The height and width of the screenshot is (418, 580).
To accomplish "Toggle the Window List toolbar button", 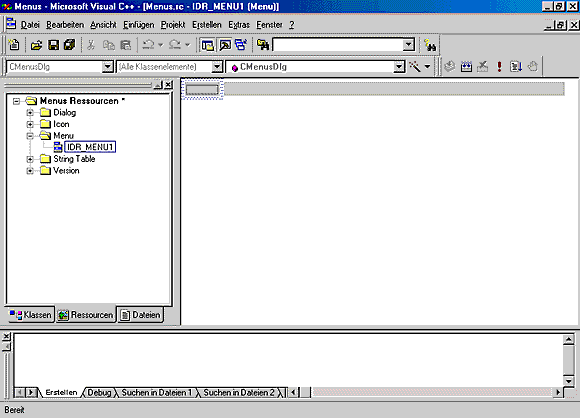I will [241, 45].
